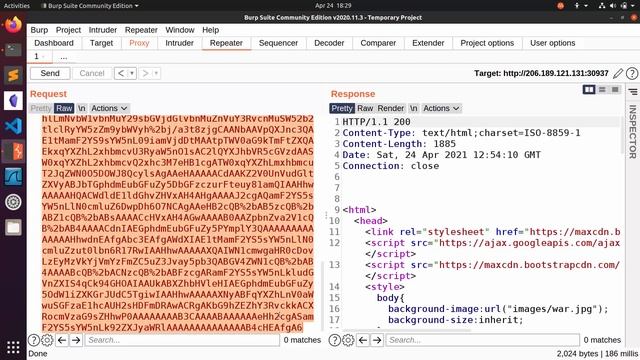Switch to the Sequencer tab
This screenshot has height=360, width=640.
coord(278,43)
